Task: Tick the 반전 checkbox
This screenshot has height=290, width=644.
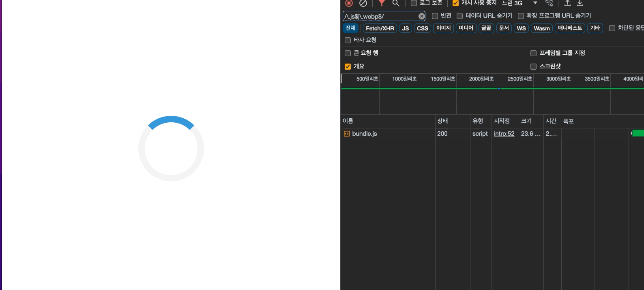Action: [x=435, y=16]
